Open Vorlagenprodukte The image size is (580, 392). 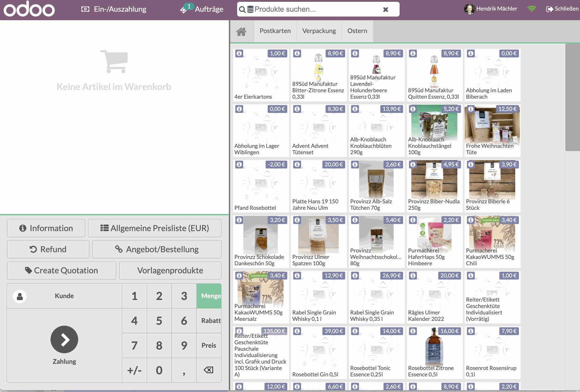[x=170, y=270]
